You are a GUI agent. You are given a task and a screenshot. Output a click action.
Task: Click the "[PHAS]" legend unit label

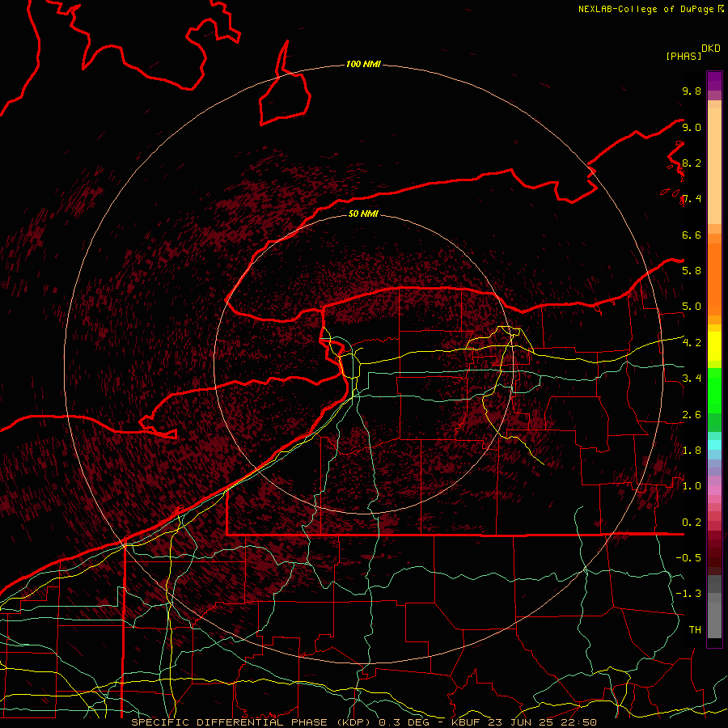click(684, 56)
